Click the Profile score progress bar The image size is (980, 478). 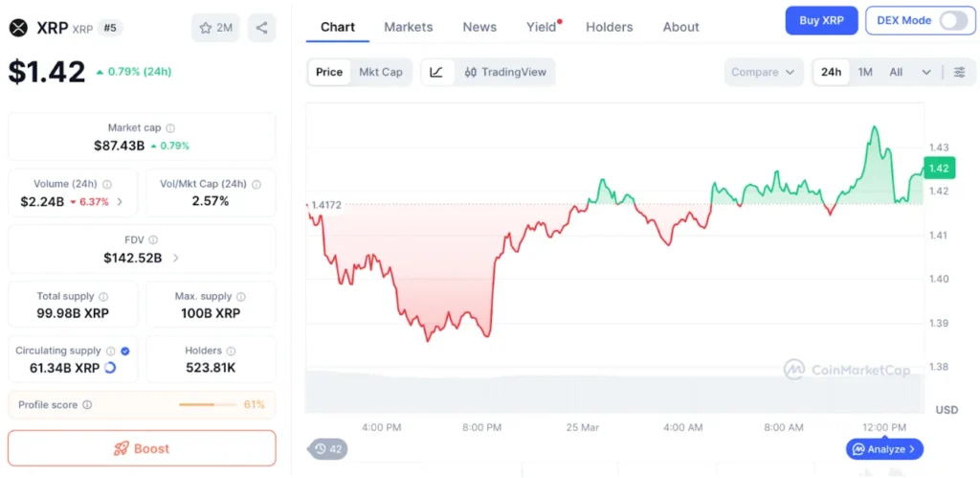coord(209,404)
